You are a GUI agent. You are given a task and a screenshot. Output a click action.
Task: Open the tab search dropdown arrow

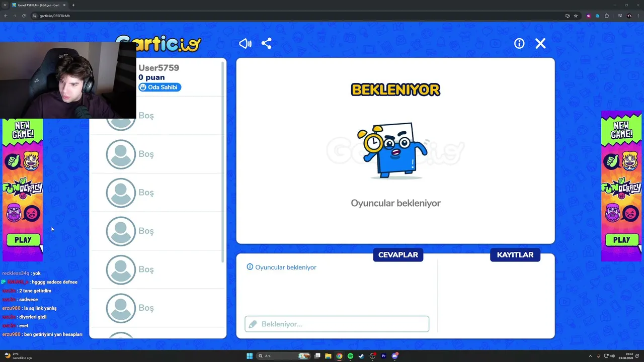pyautogui.click(x=5, y=5)
